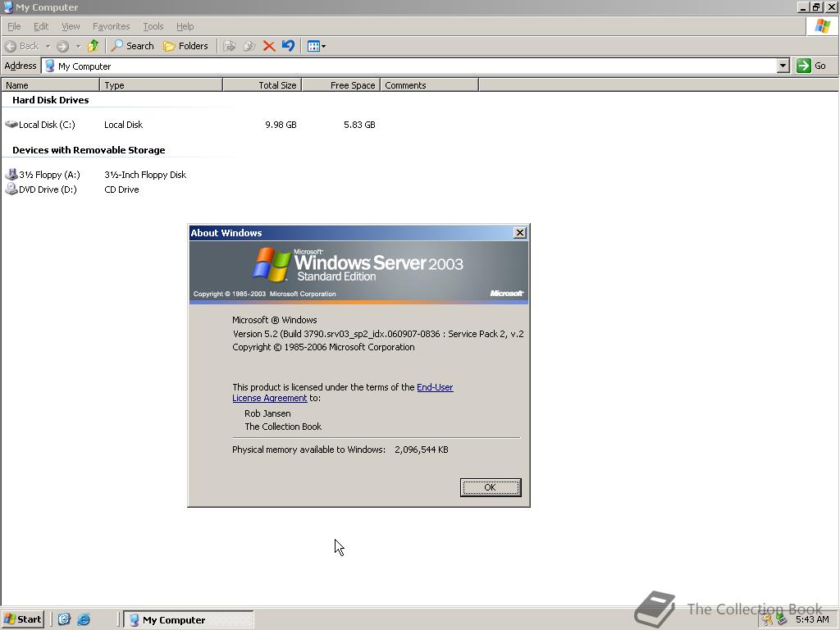This screenshot has height=630, width=840.
Task: Sort by the Type column header
Action: point(162,85)
